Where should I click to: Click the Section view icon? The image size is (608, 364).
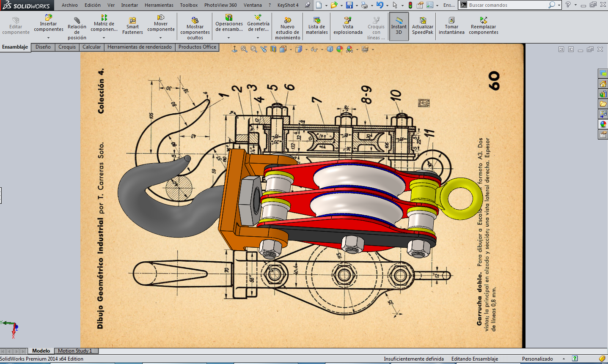[x=273, y=49]
